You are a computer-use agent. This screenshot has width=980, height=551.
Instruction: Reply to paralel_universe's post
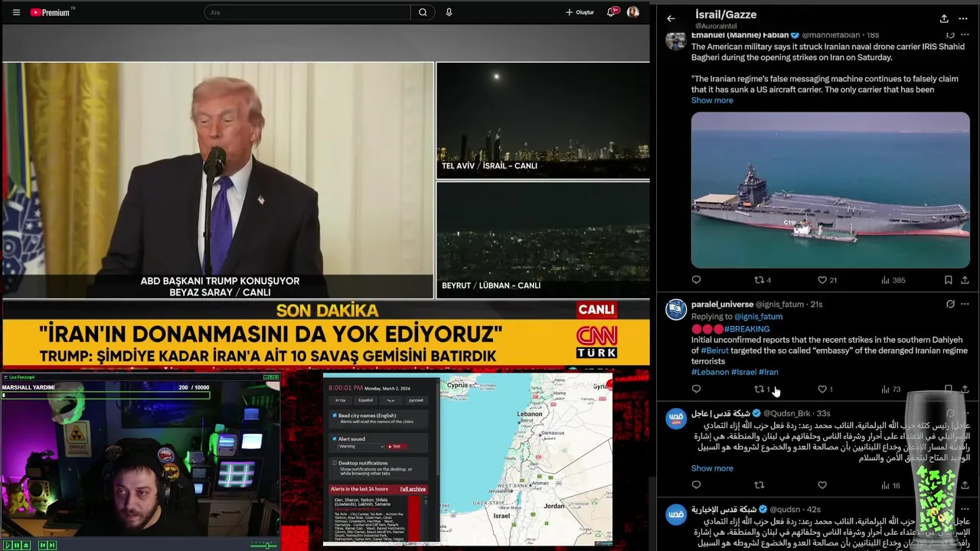[x=696, y=390]
